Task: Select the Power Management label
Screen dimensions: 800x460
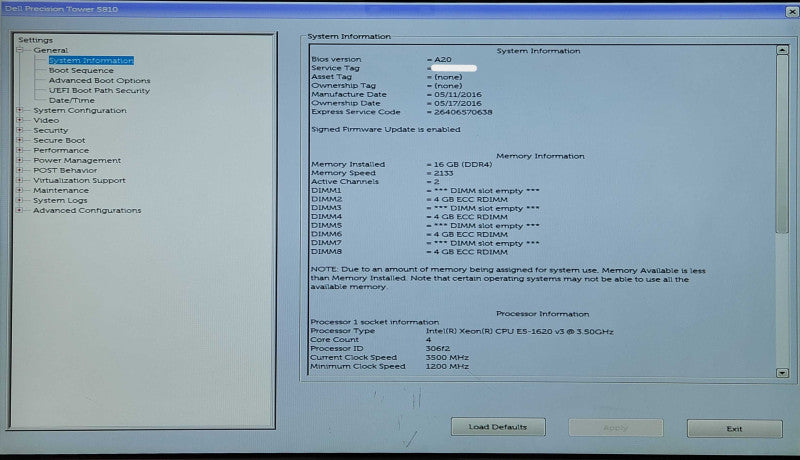Action: [77, 160]
